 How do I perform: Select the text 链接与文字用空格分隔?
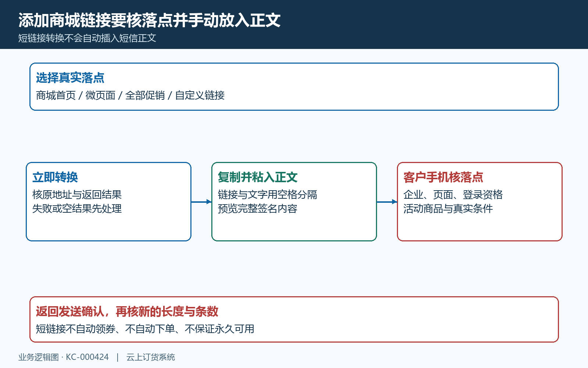coord(268,195)
